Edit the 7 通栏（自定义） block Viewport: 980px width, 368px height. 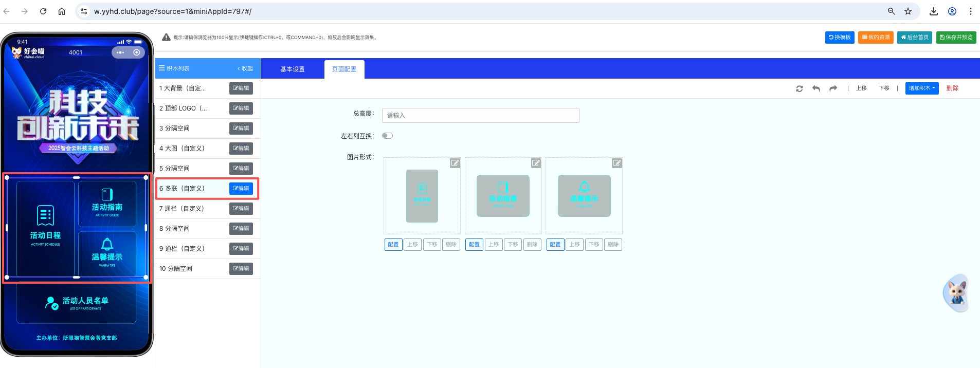241,209
